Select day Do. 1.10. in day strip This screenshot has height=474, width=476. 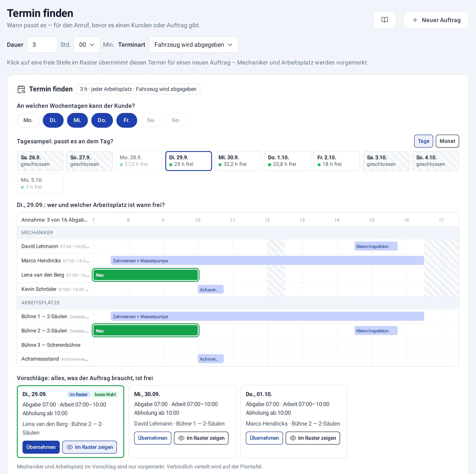coord(287,161)
